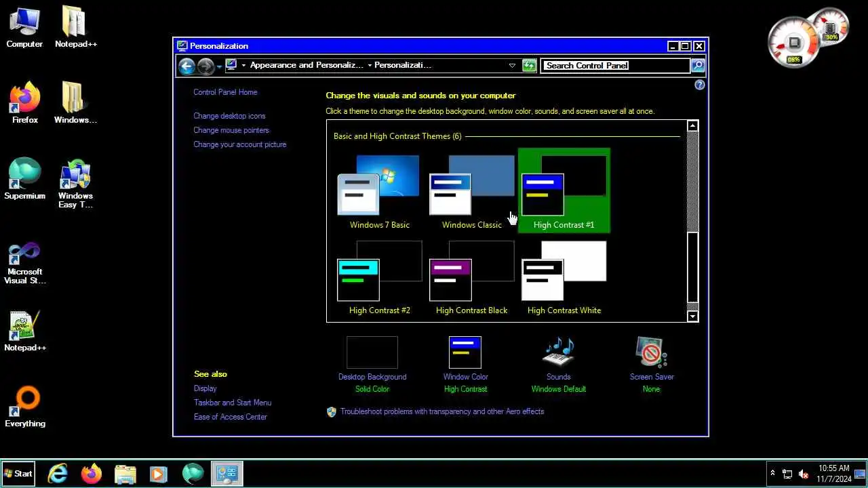Select the Windows 7 Basic theme
The image size is (868, 488).
click(x=379, y=192)
